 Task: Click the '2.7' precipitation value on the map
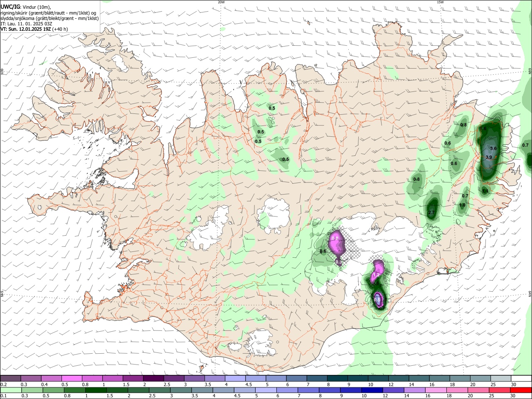[x=431, y=212]
